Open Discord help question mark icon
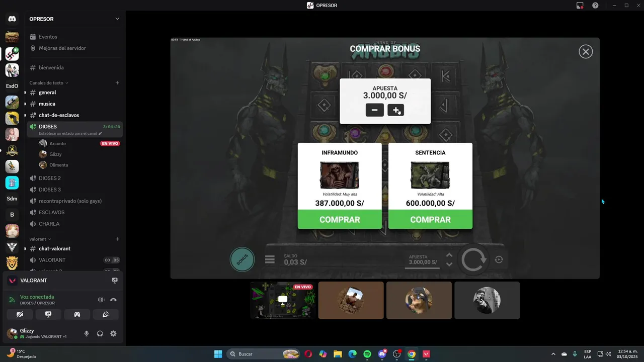The width and height of the screenshot is (644, 362). [595, 6]
